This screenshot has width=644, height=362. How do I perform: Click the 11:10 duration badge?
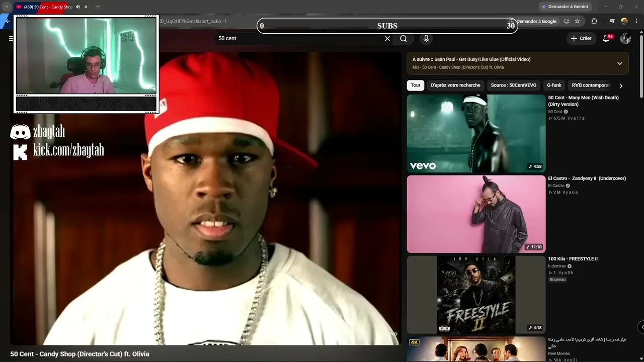(x=534, y=247)
